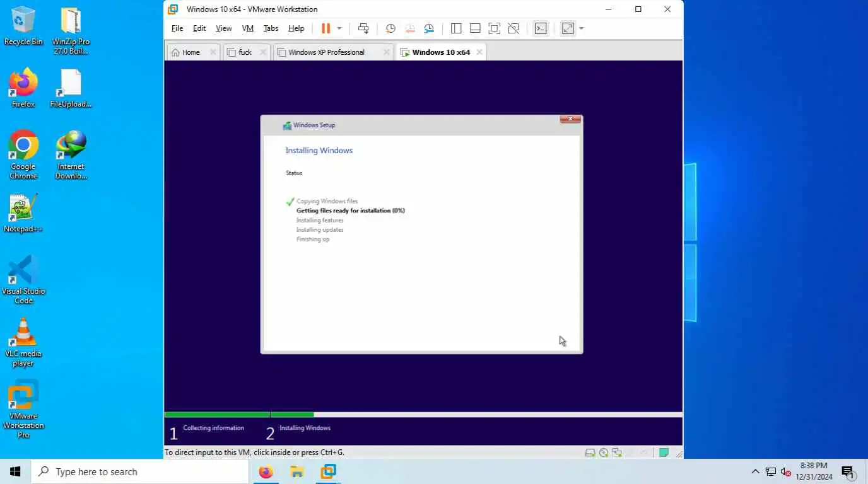Click the muted volume icon in system tray
Viewport: 868px width, 484px height.
point(786,471)
